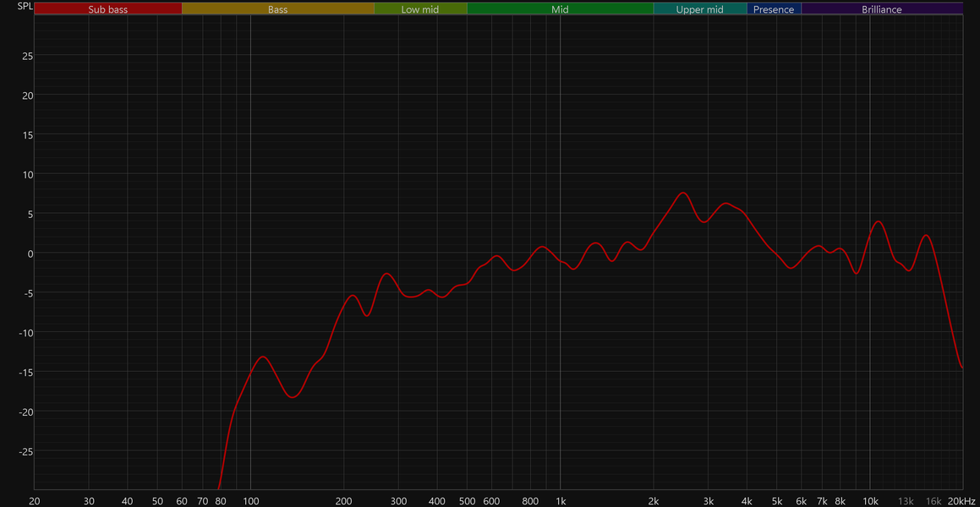The width and height of the screenshot is (980, 507).
Task: Click the 40 Hz frequency label
Action: coord(128,501)
